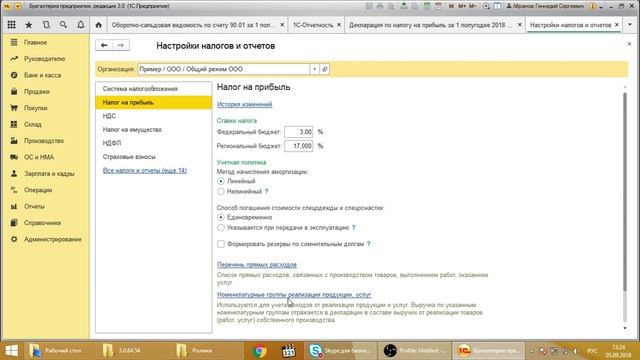Open Chrome from the taskbar
640x360 pixels.
259,351
